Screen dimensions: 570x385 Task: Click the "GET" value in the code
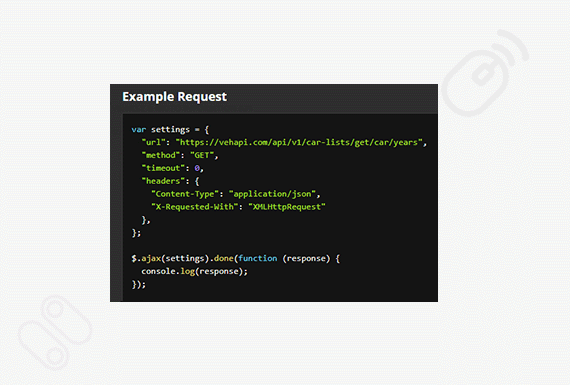tap(202, 155)
